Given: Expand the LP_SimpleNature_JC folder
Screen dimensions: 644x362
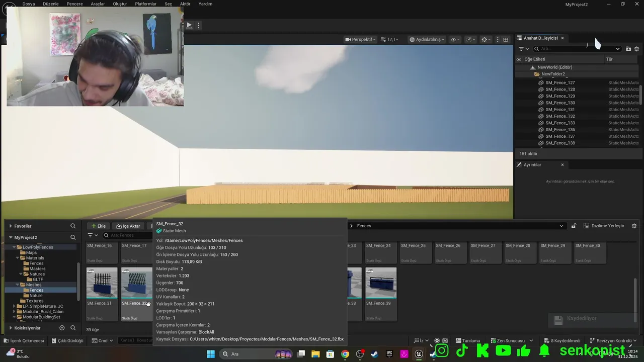Looking at the screenshot, I should click(x=14, y=306).
